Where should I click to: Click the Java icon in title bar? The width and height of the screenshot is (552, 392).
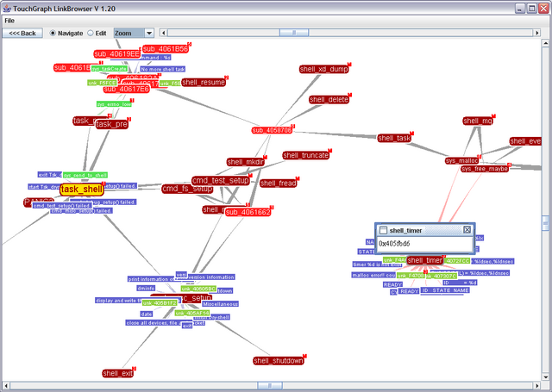point(7,9)
